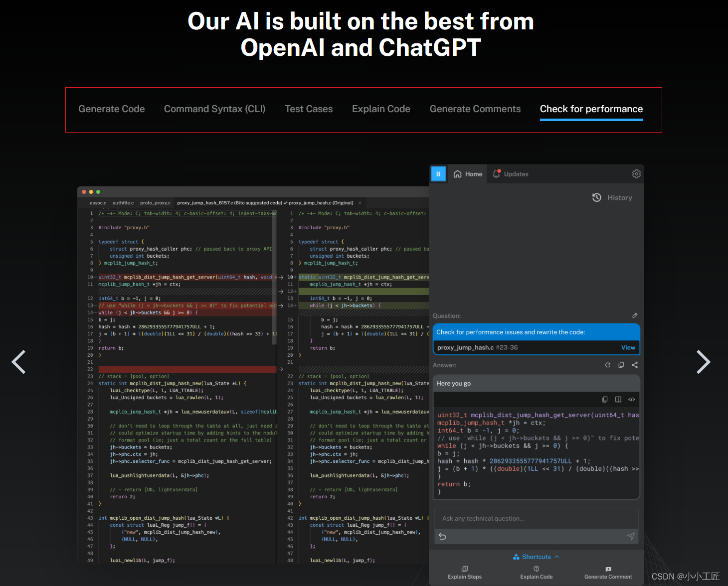This screenshot has width=728, height=586.
Task: Apply the diff arrow beside left-pane line 22
Action: pyautogui.click(x=281, y=369)
